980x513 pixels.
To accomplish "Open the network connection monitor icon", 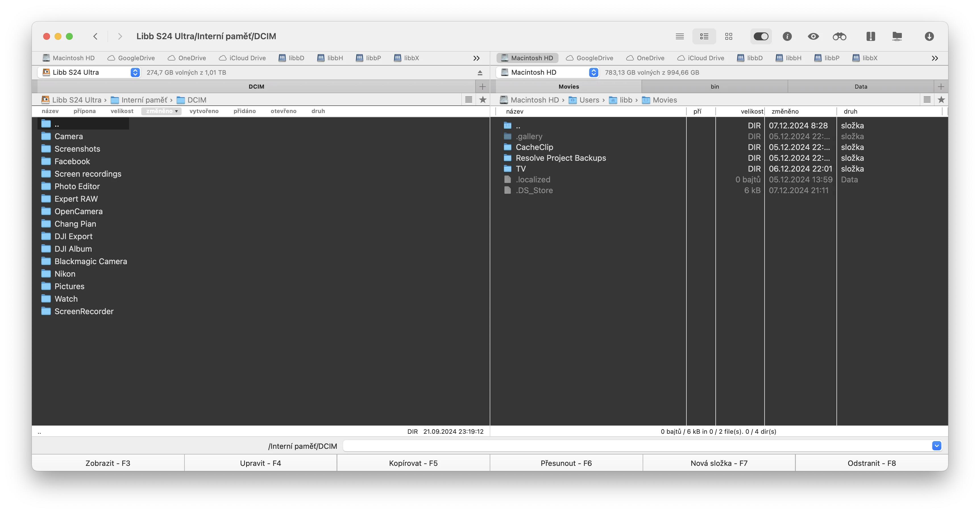I will [x=897, y=37].
